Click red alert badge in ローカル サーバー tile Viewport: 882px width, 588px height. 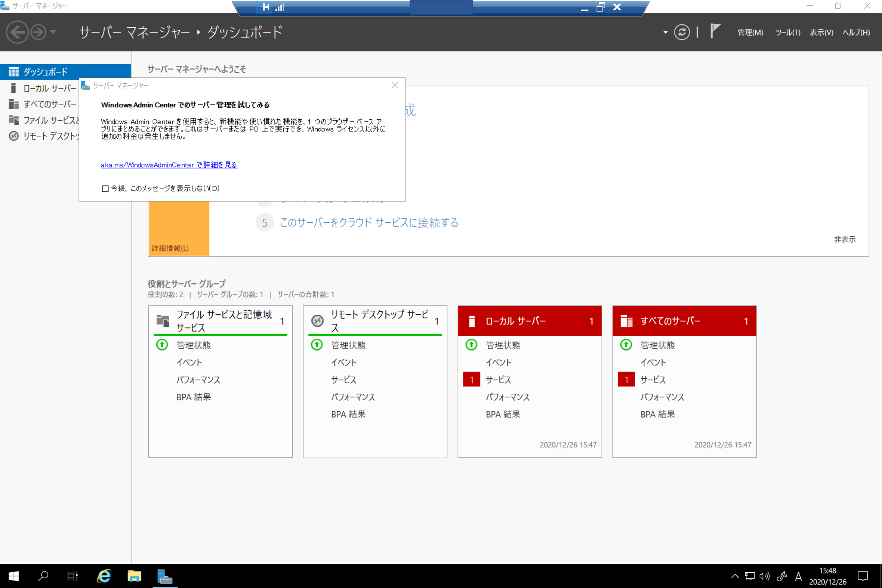pyautogui.click(x=472, y=379)
